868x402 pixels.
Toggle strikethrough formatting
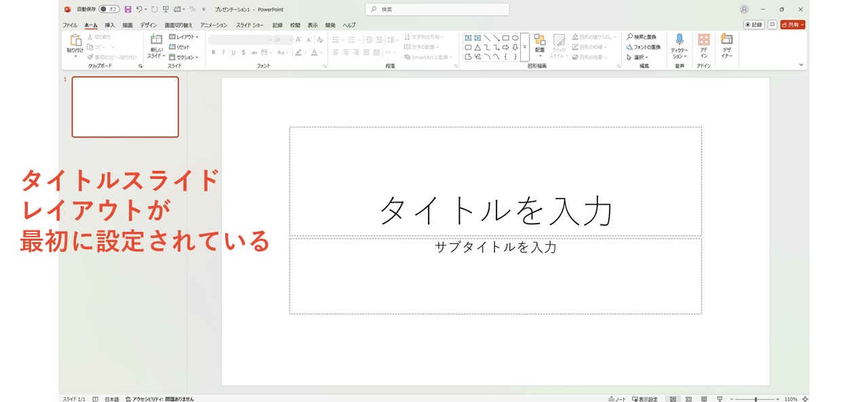click(254, 52)
